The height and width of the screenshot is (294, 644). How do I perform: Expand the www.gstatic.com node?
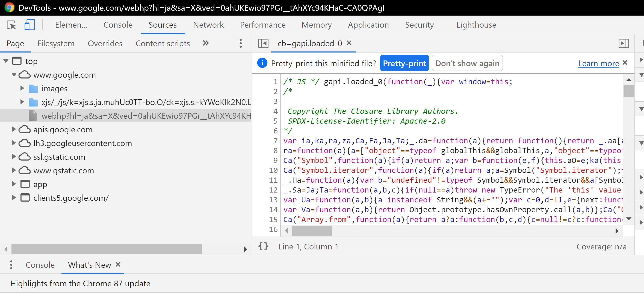pyautogui.click(x=14, y=170)
